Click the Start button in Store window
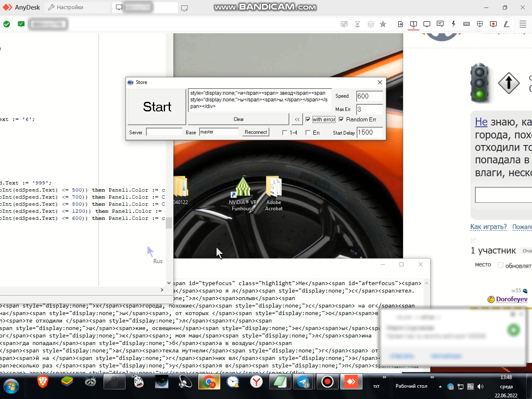Viewport: 532px width, 399px height. click(157, 107)
